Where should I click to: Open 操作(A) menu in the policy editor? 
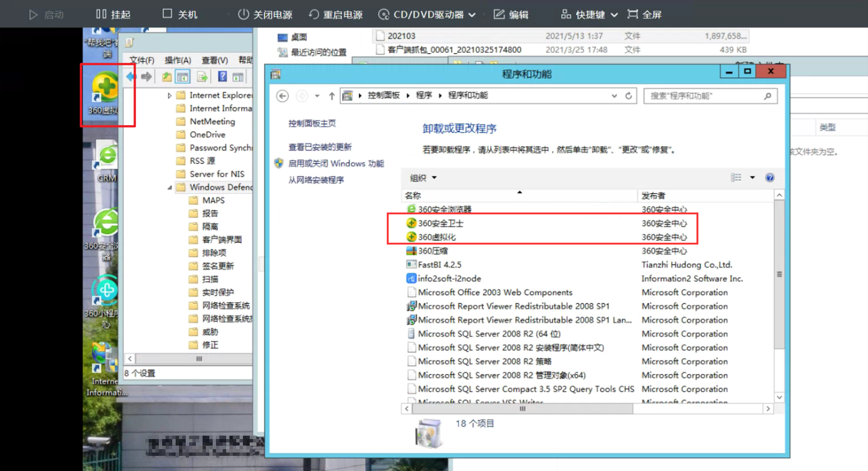point(178,60)
